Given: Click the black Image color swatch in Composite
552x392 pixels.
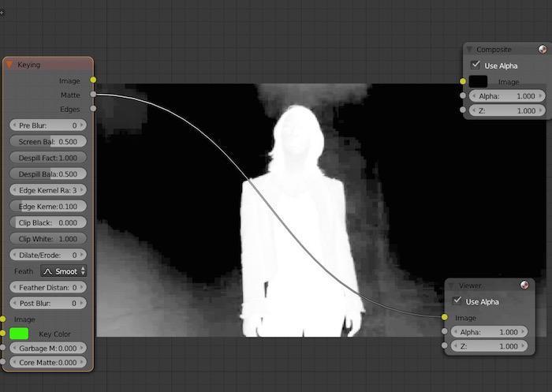Looking at the screenshot, I should click(x=478, y=82).
